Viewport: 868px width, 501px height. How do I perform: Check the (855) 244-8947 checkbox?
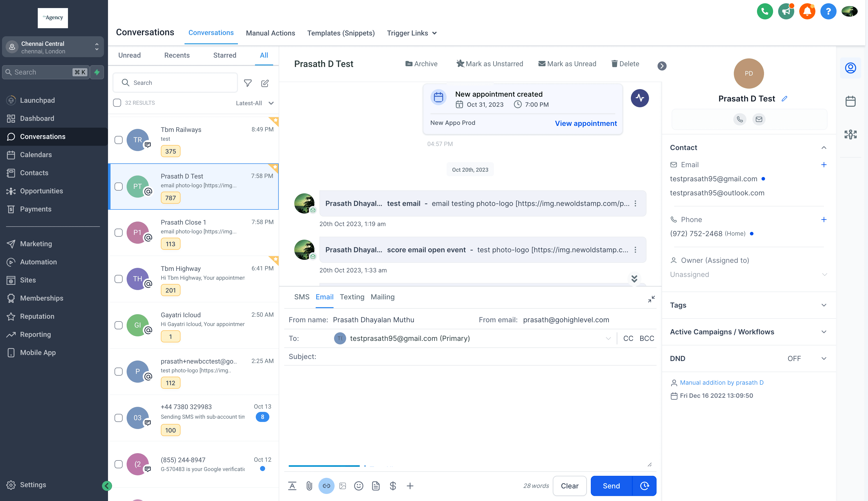pos(118,464)
